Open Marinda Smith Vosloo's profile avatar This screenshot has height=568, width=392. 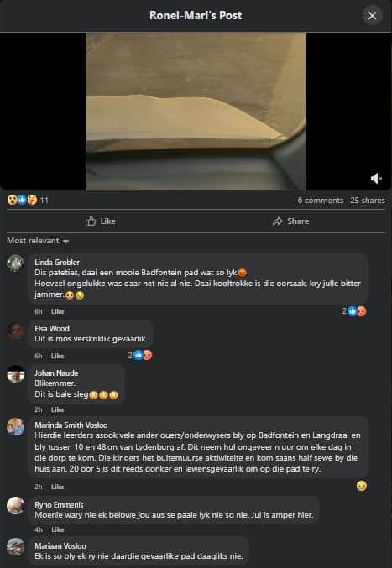(16, 426)
